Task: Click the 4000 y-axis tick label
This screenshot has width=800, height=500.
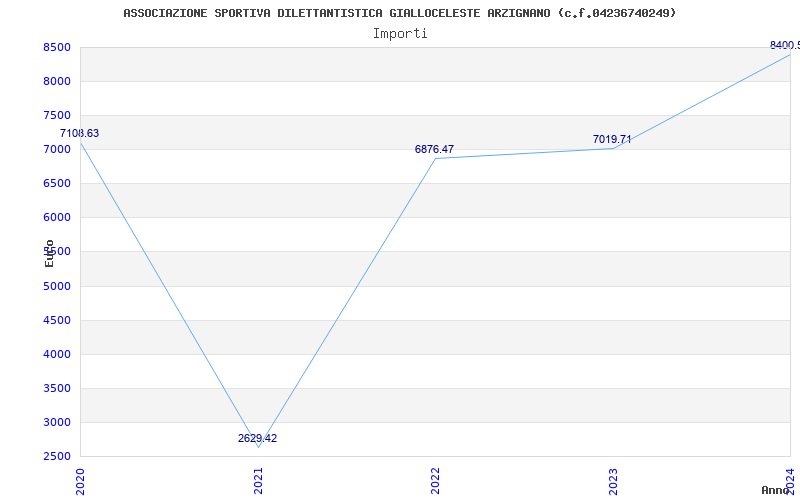Action: tap(57, 355)
